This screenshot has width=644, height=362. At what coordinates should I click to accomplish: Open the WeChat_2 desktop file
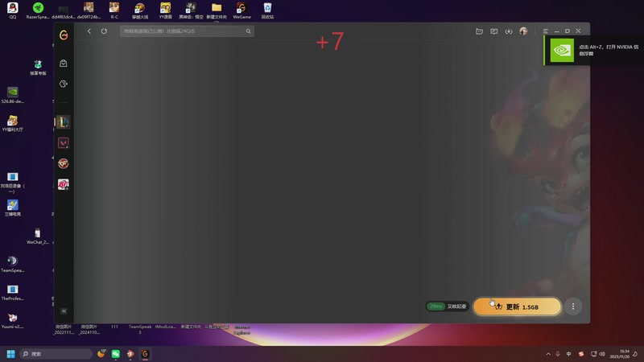point(38,236)
